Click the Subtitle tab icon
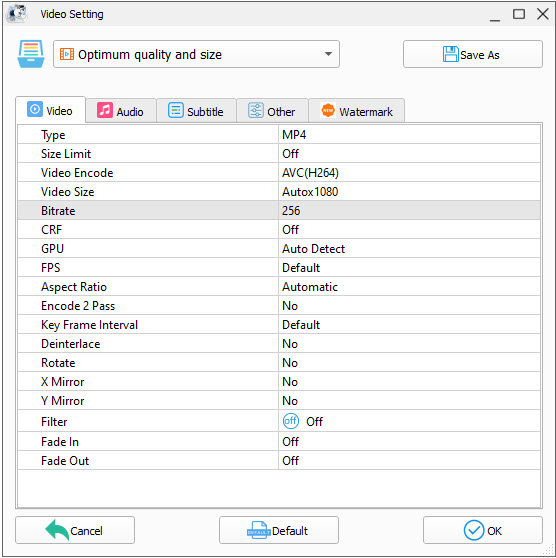The height and width of the screenshot is (558, 556). [x=176, y=110]
